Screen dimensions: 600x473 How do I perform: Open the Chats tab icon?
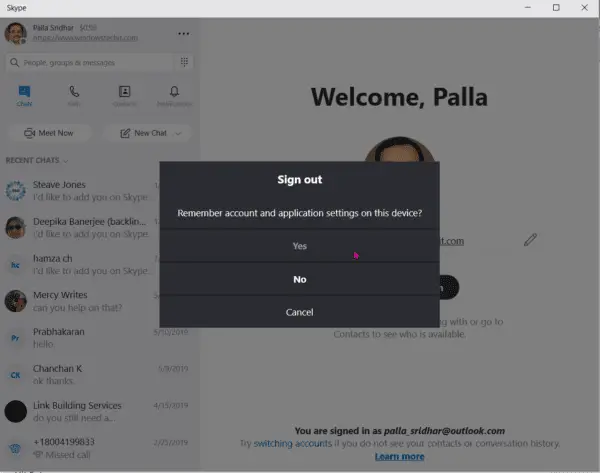[24, 92]
